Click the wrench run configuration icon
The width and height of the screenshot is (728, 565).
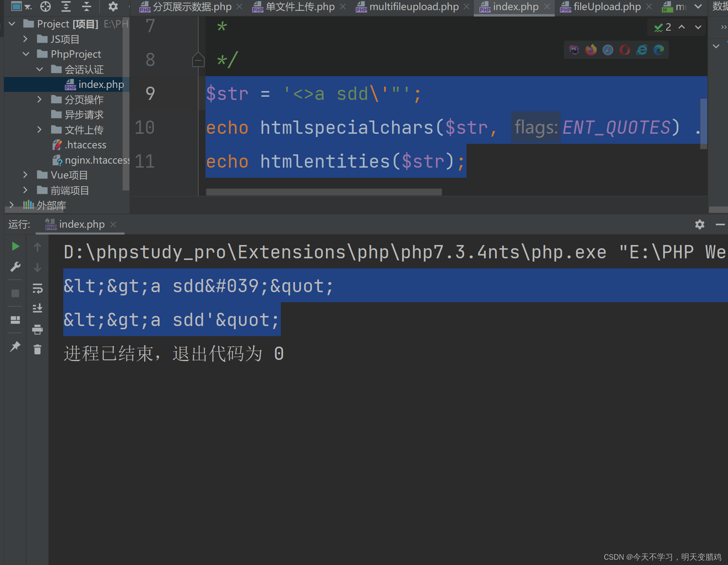click(15, 267)
